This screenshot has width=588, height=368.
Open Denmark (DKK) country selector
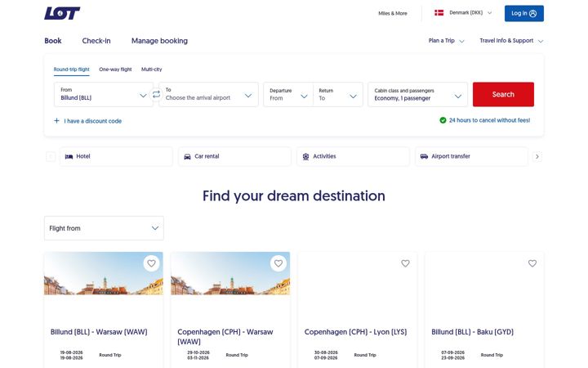(463, 13)
